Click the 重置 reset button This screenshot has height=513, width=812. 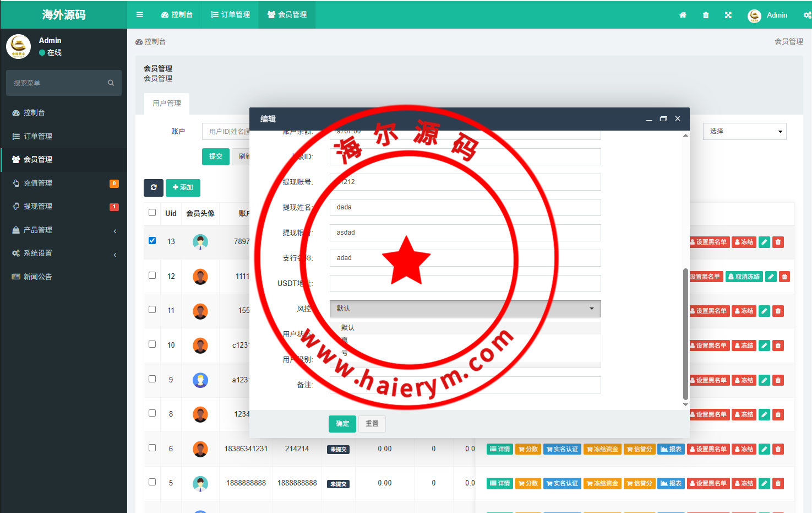(372, 424)
